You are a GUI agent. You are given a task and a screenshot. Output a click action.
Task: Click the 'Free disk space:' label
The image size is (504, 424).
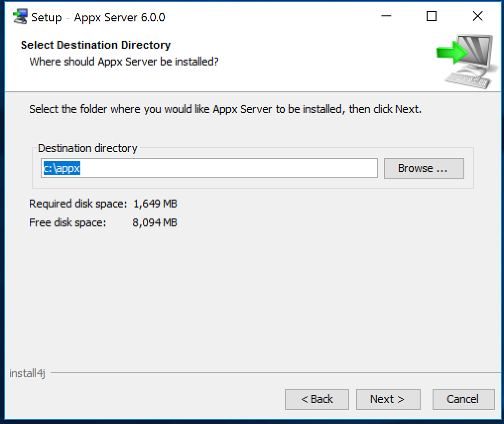pyautogui.click(x=67, y=222)
